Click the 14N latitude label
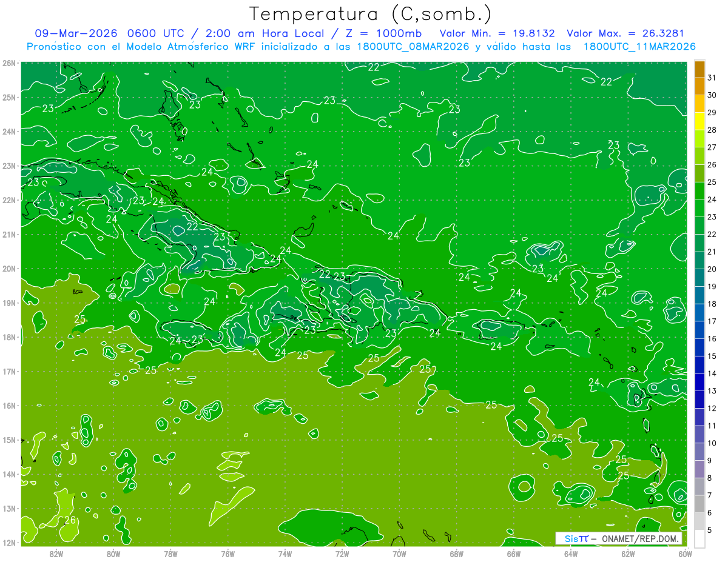This screenshot has width=728, height=562. pos(9,474)
